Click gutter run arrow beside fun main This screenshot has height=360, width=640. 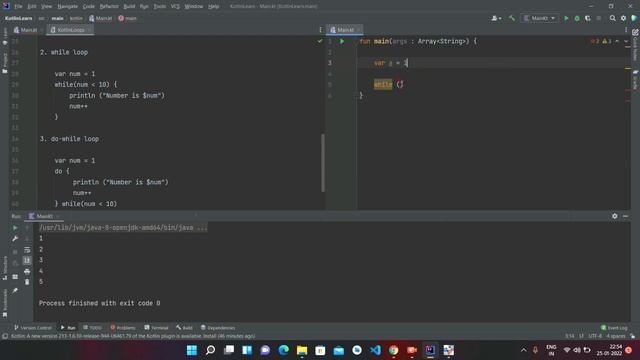[342, 41]
